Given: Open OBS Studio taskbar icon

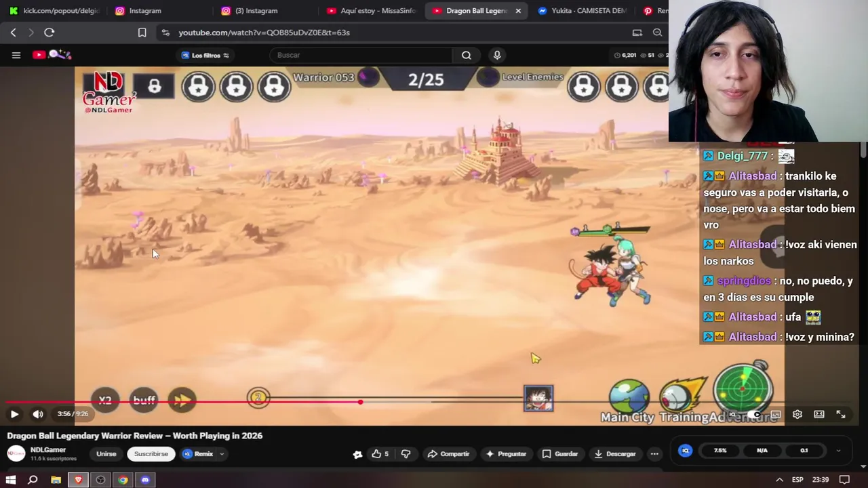Looking at the screenshot, I should click(100, 480).
